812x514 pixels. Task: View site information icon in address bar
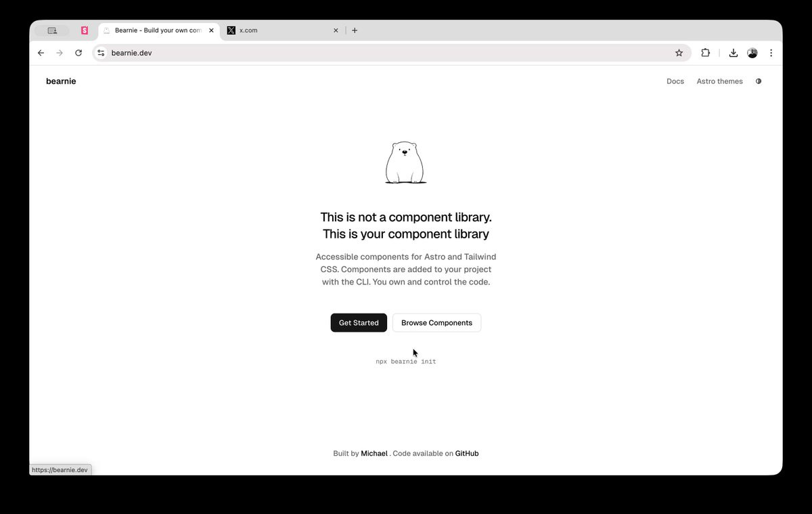coord(101,53)
